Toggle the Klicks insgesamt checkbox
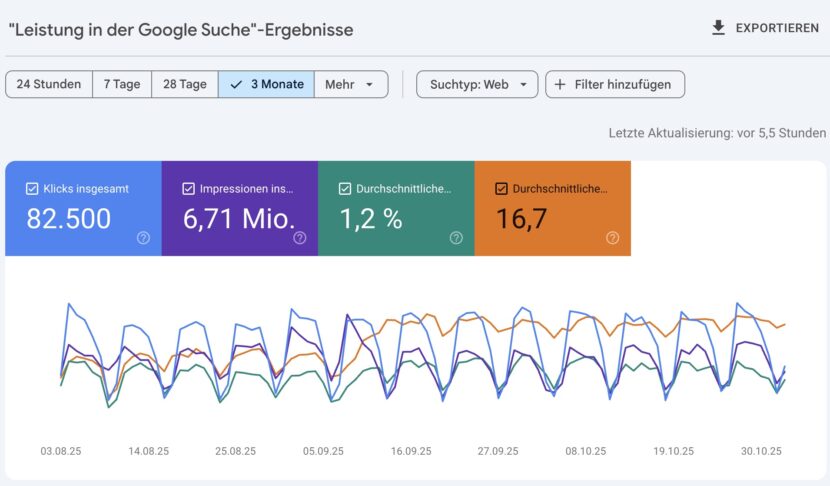830x486 pixels. pos(32,188)
